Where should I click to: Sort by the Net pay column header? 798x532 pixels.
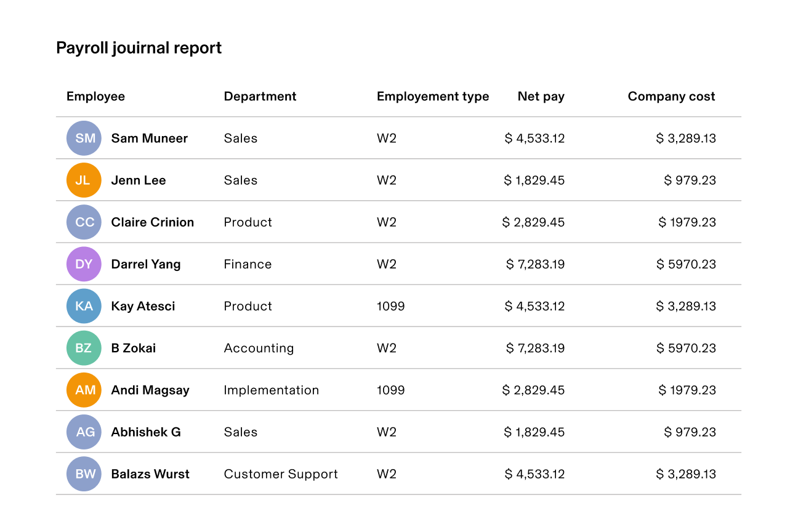point(541,96)
